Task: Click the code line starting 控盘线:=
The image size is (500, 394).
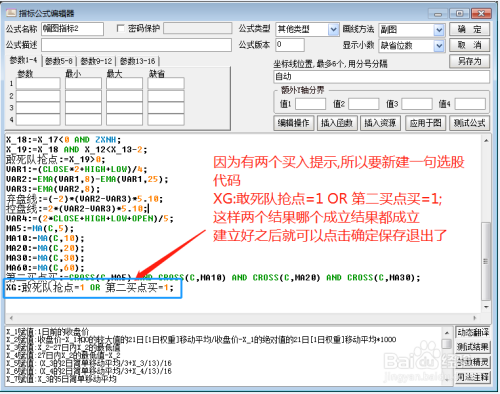Action: coord(77,209)
